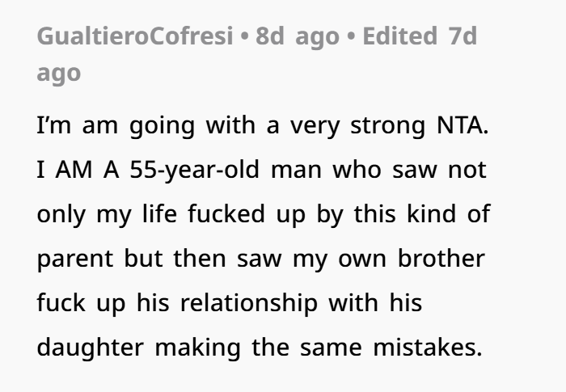This screenshot has height=392, width=566.
Task: Click the word "ago" under the username
Action: 59,73
